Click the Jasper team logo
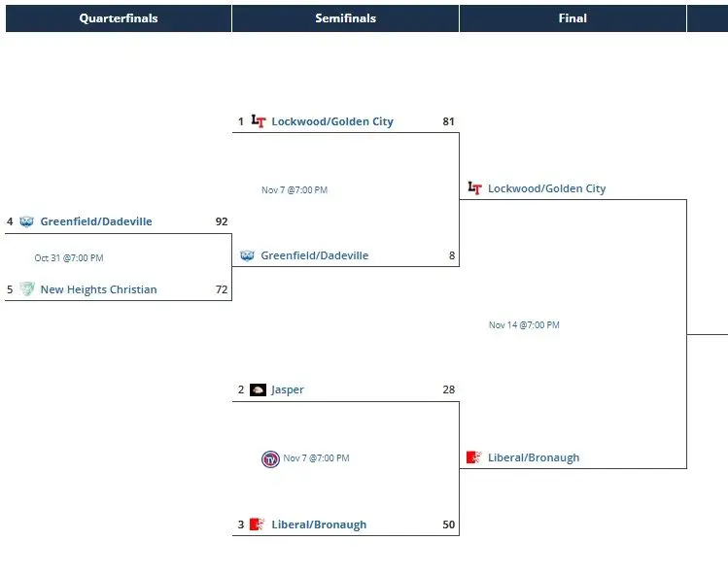Image resolution: width=728 pixels, height=575 pixels. (258, 389)
